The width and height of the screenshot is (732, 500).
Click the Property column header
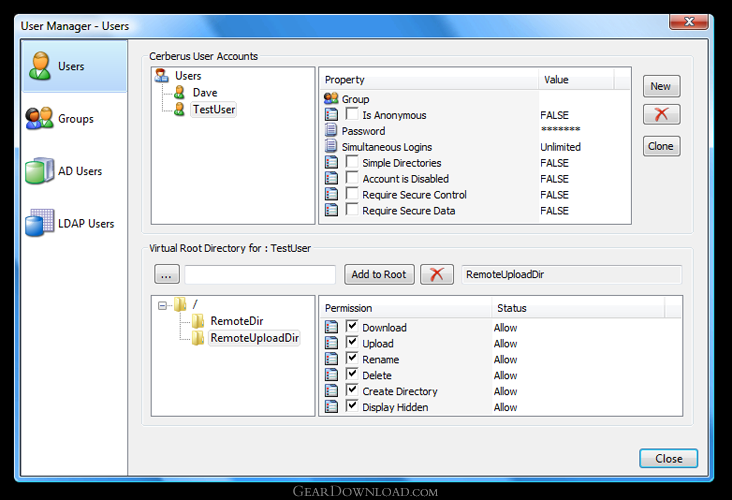click(429, 80)
